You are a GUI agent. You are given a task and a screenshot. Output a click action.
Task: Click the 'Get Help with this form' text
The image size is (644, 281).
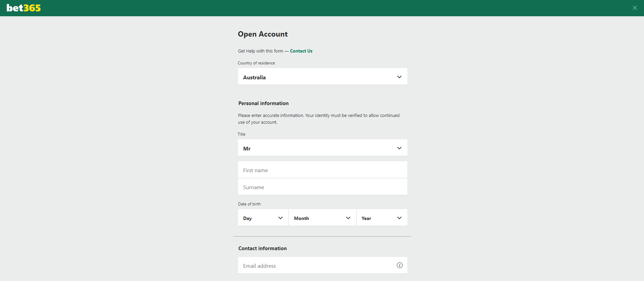tap(260, 51)
